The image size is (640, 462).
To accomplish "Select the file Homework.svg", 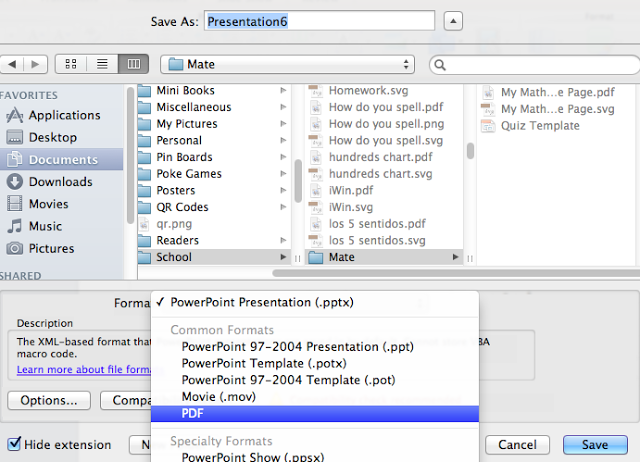I will coord(384,90).
